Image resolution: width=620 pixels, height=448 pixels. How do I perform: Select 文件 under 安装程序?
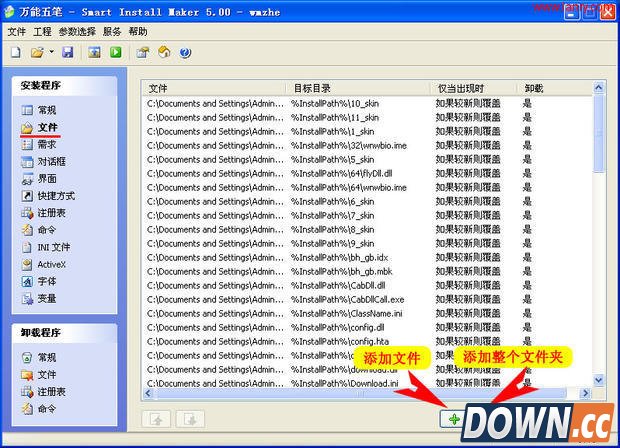point(40,127)
